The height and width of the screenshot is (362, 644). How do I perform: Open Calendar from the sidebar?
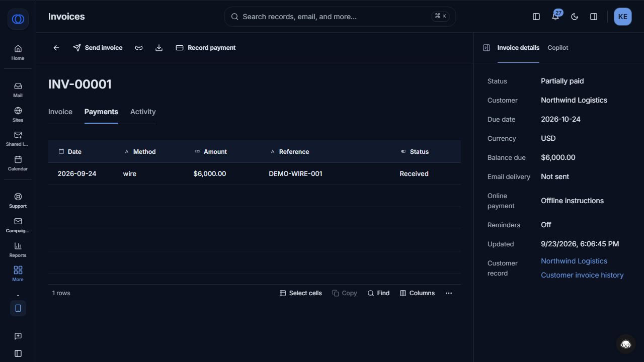pyautogui.click(x=18, y=163)
